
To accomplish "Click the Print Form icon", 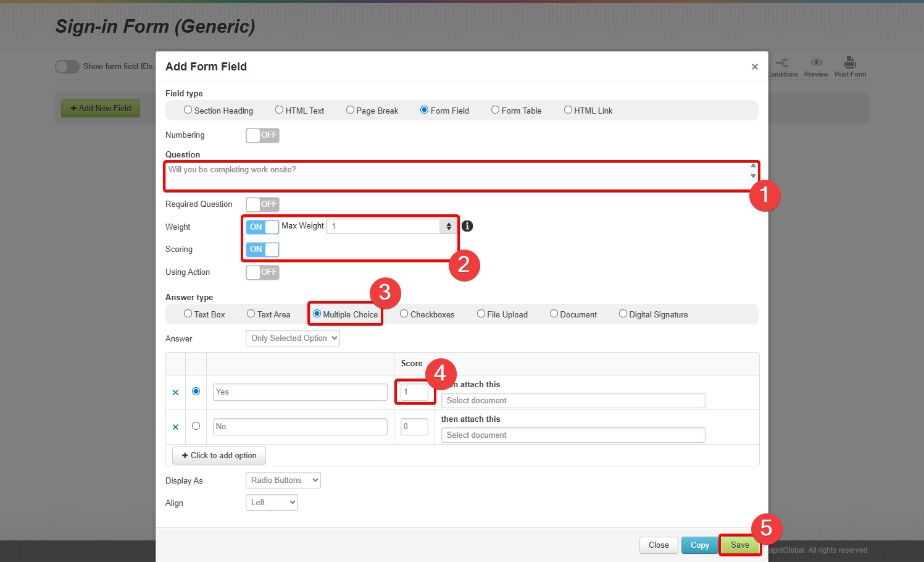I will (850, 63).
